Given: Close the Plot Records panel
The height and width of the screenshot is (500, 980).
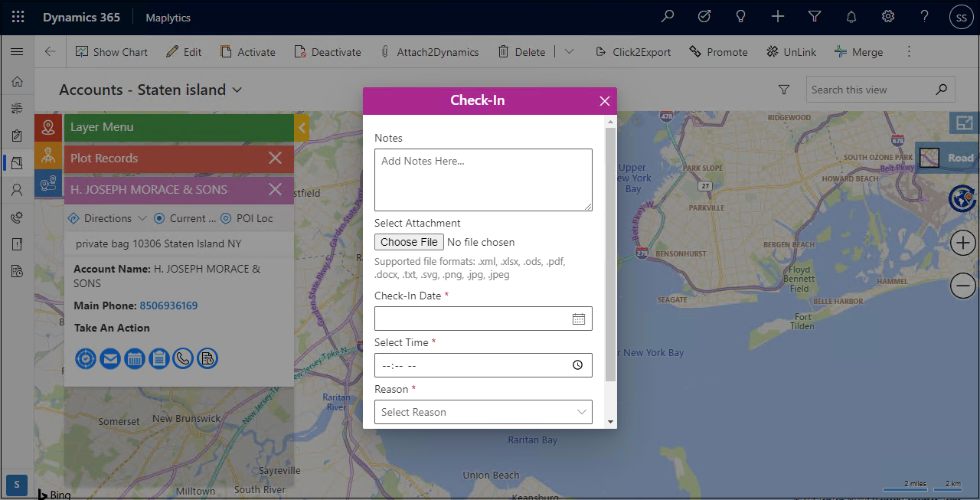Looking at the screenshot, I should tap(276, 158).
